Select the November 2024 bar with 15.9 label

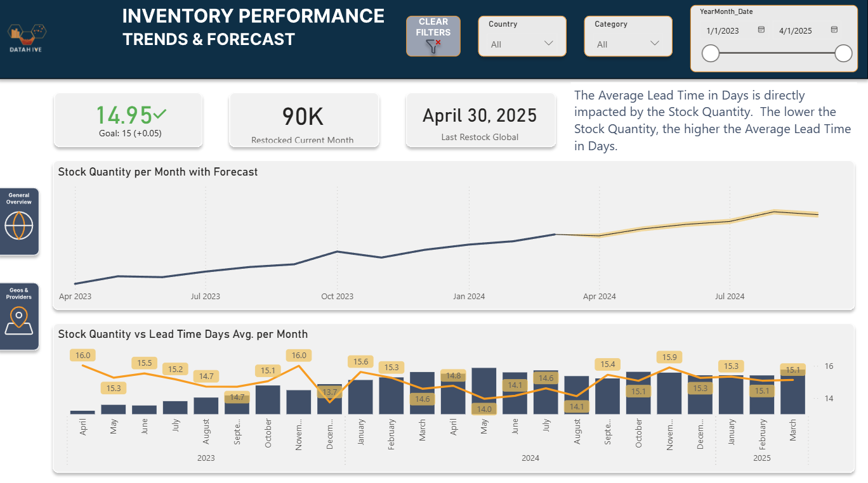pos(669,393)
